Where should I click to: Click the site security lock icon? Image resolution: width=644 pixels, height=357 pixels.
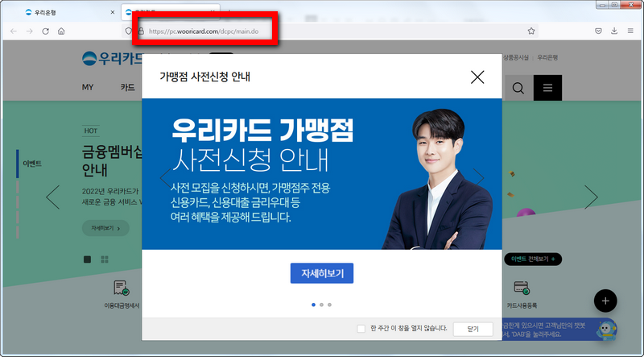pos(141,31)
